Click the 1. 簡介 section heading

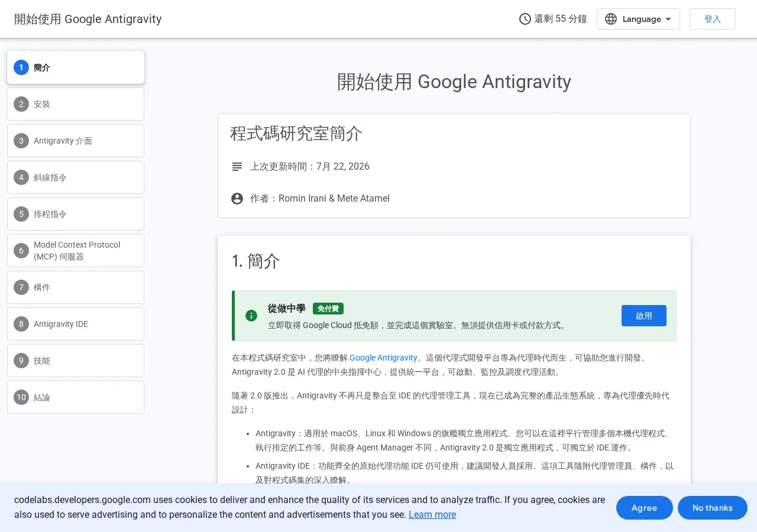(256, 261)
